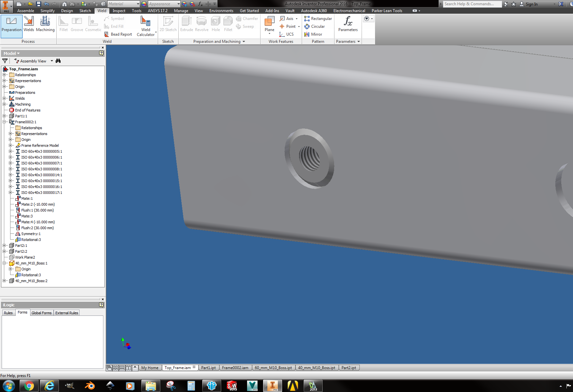Open the Material dropdown
Viewport: 573px width, 392px height.
coord(124,4)
